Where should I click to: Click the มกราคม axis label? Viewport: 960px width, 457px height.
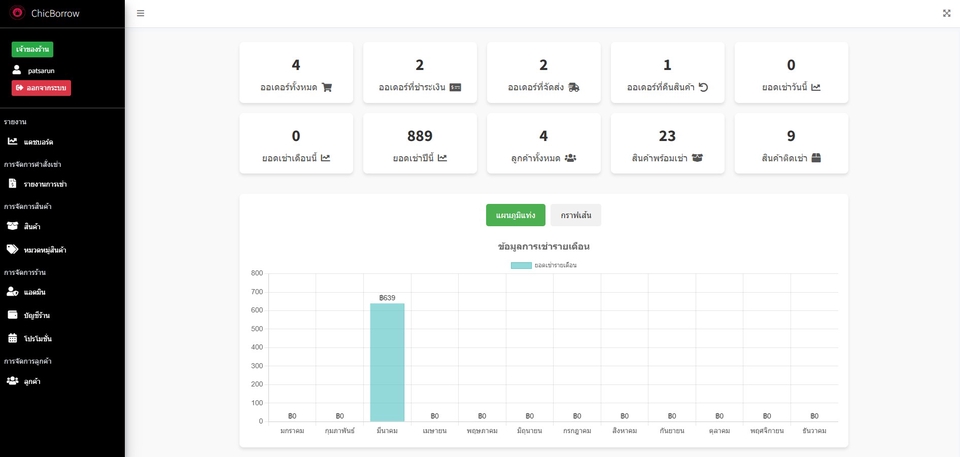(292, 431)
